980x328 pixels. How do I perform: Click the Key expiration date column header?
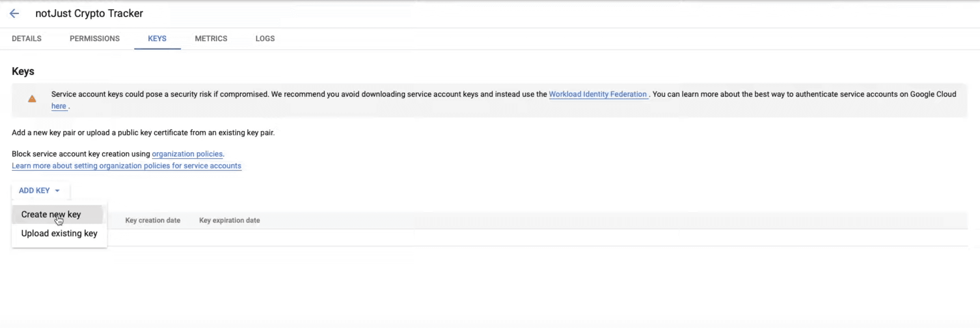point(229,220)
